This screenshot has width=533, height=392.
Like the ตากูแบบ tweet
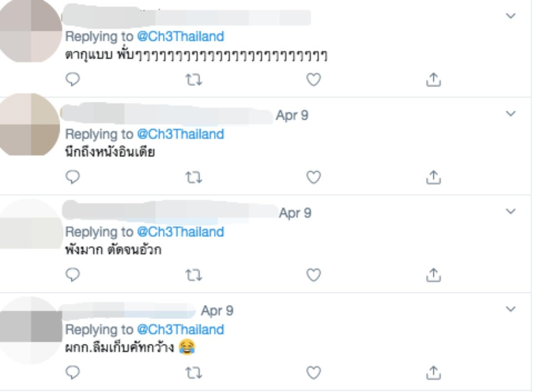click(x=314, y=80)
